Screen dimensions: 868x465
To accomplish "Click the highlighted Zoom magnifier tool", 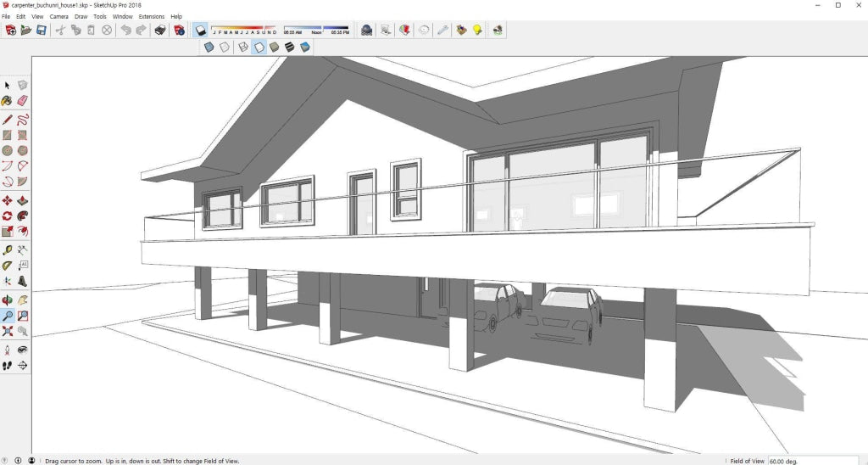I will click(x=7, y=316).
